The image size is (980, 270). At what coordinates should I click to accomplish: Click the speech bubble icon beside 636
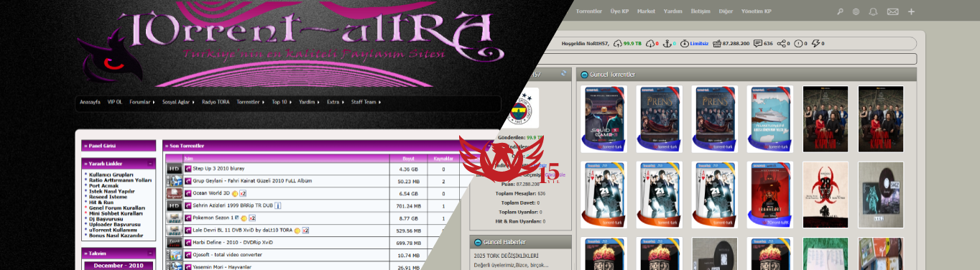click(x=757, y=43)
